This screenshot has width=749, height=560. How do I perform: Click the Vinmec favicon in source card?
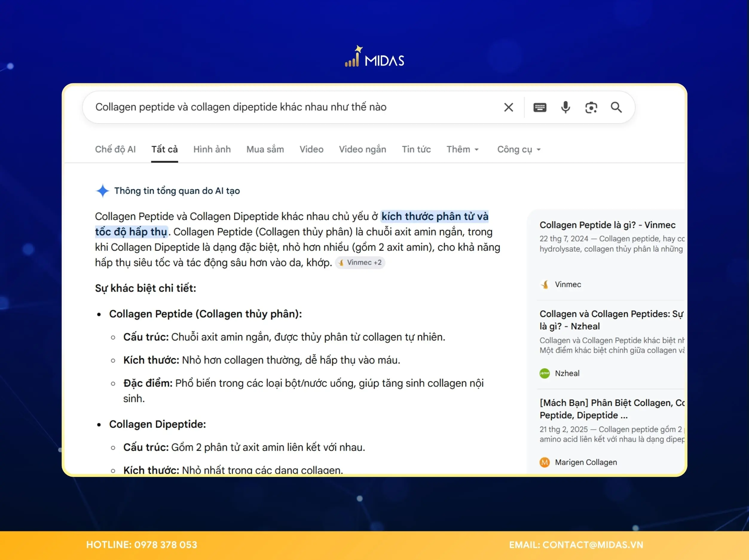point(545,284)
